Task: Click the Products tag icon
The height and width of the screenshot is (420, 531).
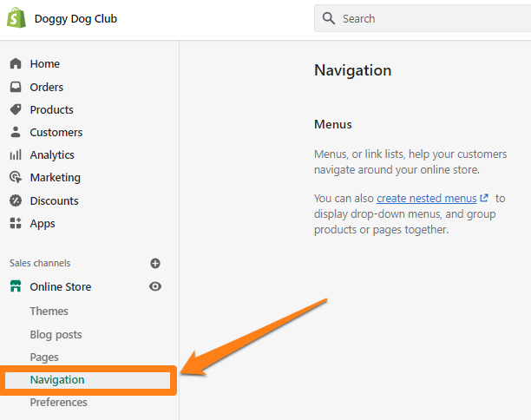Action: click(16, 109)
